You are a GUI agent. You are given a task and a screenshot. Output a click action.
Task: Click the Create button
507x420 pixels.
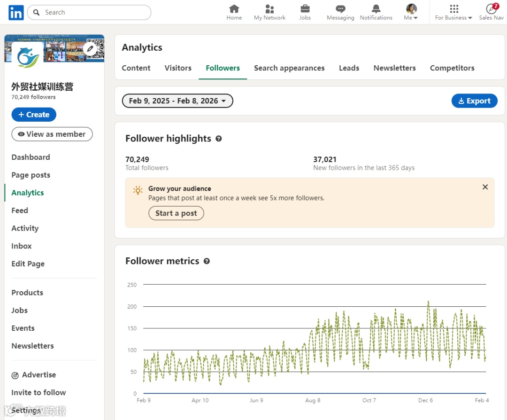click(34, 115)
